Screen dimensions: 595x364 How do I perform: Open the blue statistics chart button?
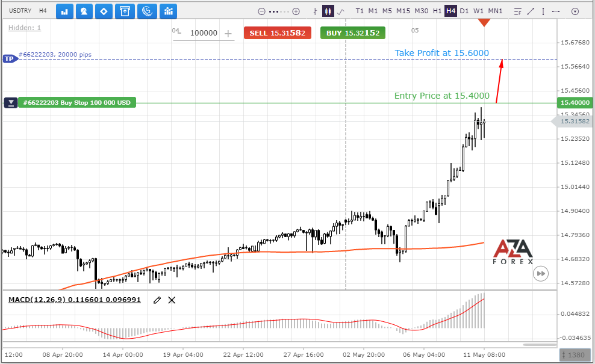coord(169,11)
